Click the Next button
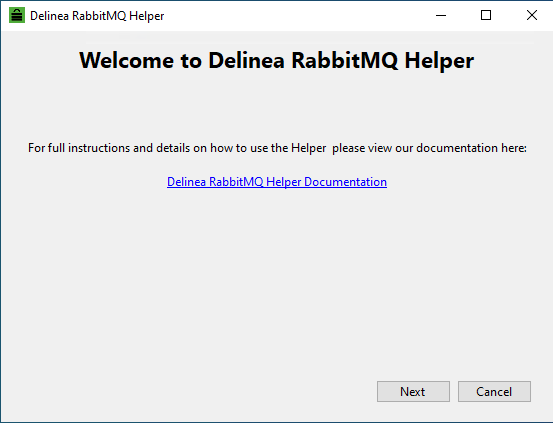553x423 pixels. click(x=413, y=392)
